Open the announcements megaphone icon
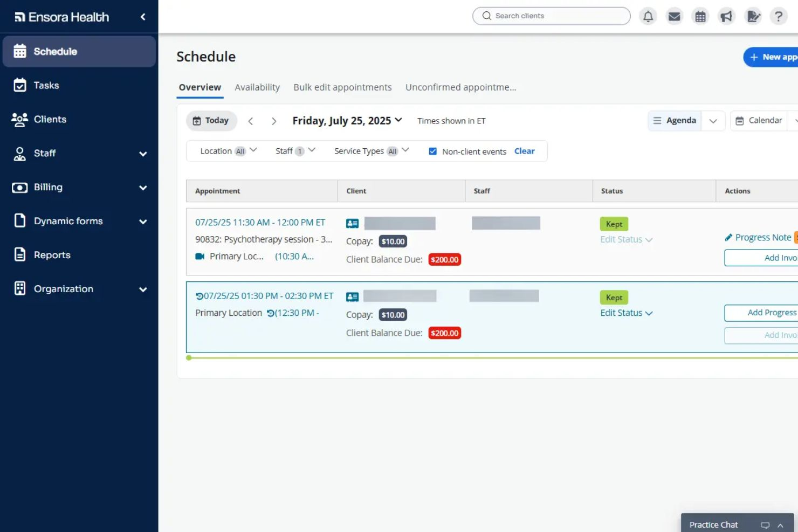Screen dimensions: 798x532 coord(726,16)
